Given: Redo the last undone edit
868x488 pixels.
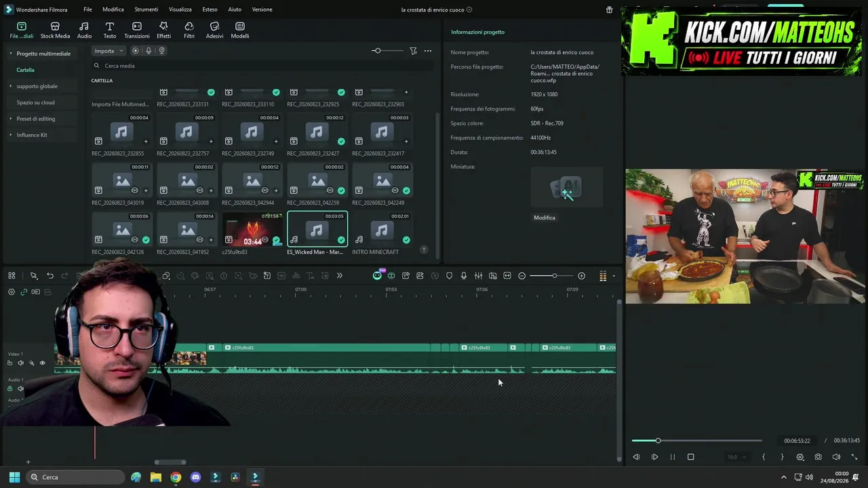Looking at the screenshot, I should coord(64,276).
